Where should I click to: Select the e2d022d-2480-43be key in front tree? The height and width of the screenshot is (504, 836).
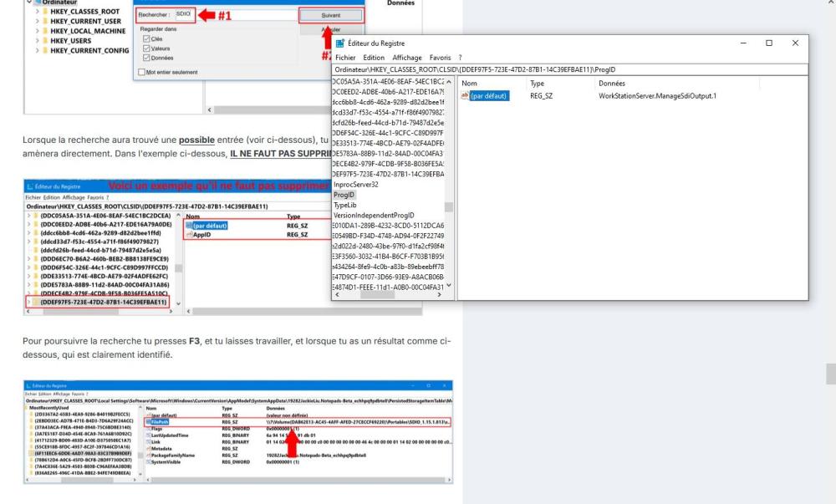point(388,246)
